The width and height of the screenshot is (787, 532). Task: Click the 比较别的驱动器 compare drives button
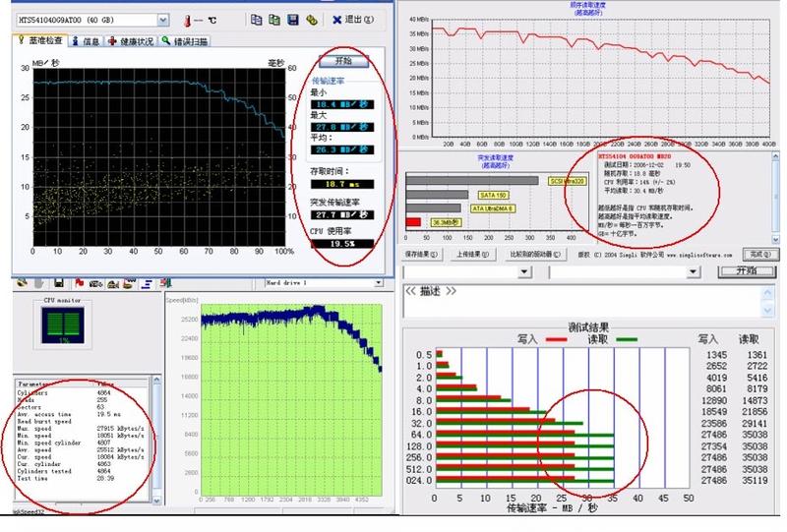click(535, 255)
